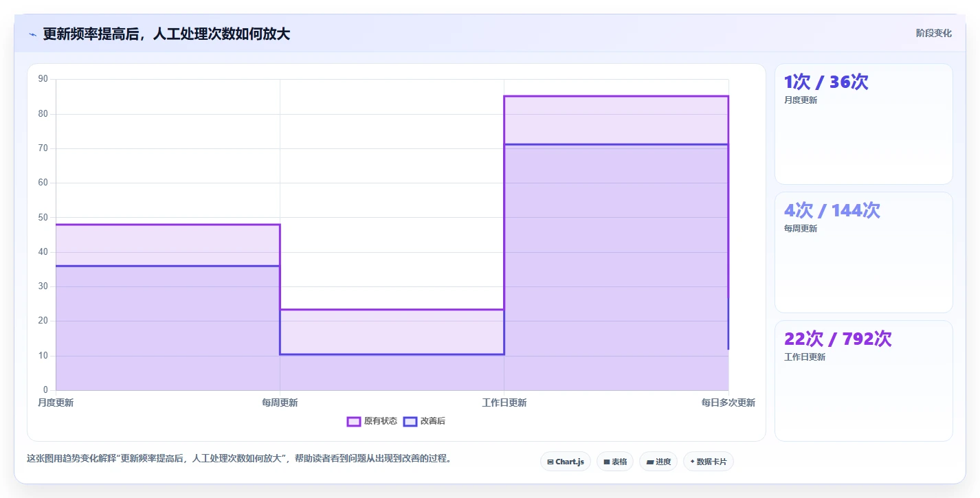The height and width of the screenshot is (498, 980).
Task: Open the 4次 / 144次 weekly card
Action: tap(864, 253)
